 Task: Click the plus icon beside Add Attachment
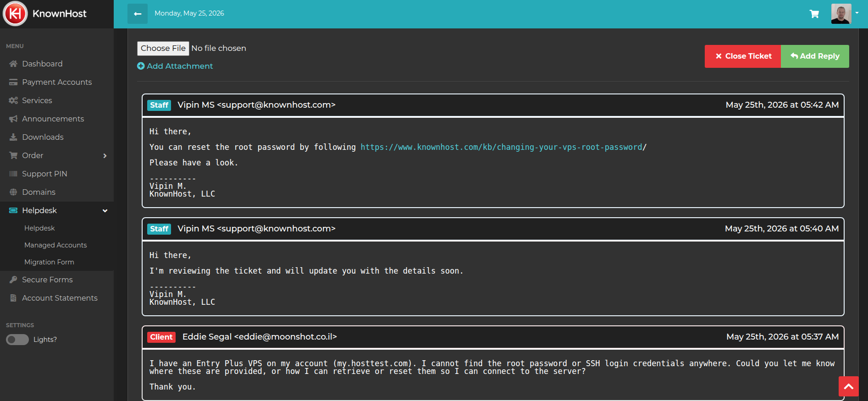click(141, 66)
